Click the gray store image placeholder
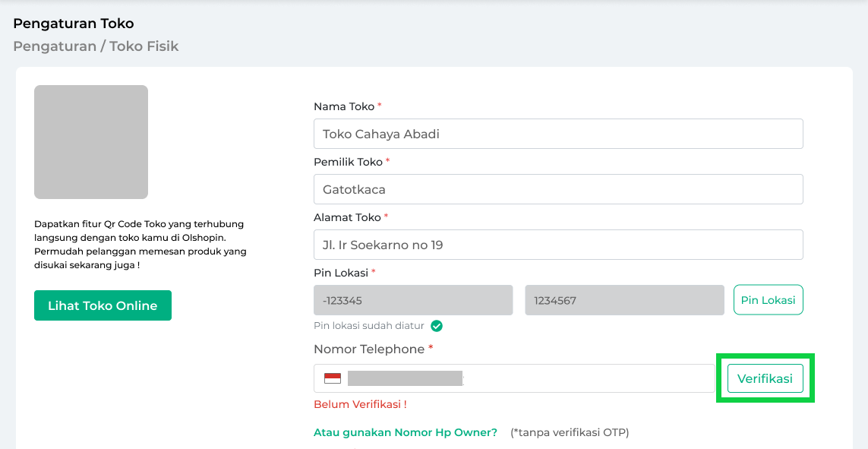Screen dimensions: 868x449 pos(91,142)
